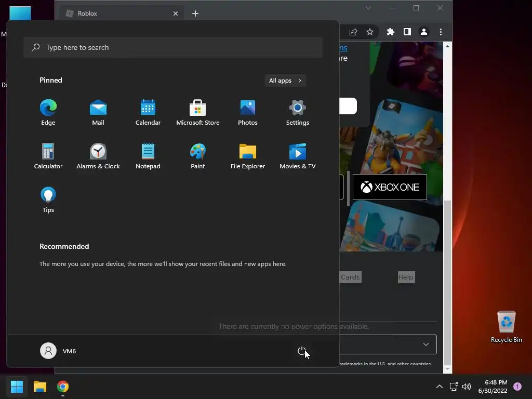Open File Explorer pinned app
This screenshot has height=399, width=532.
point(248,156)
